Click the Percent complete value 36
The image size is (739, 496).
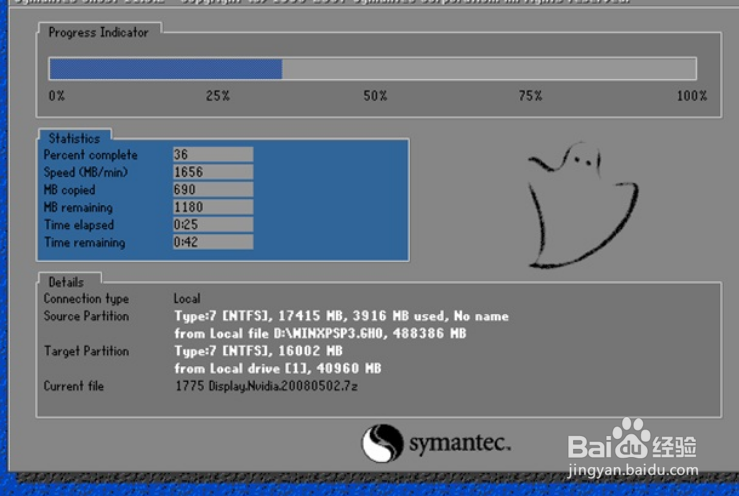click(x=213, y=154)
